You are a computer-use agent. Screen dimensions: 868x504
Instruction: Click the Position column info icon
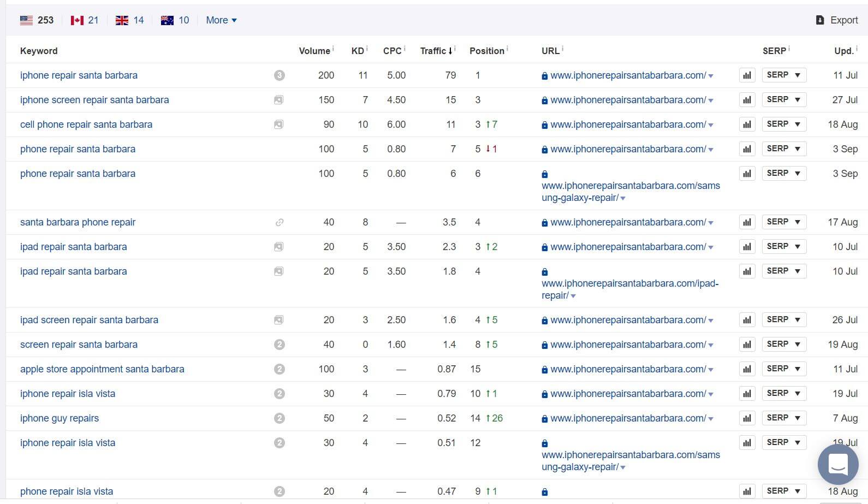point(507,49)
